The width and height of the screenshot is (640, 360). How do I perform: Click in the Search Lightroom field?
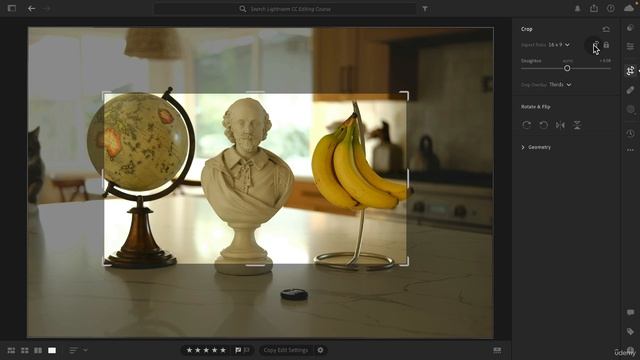click(285, 9)
